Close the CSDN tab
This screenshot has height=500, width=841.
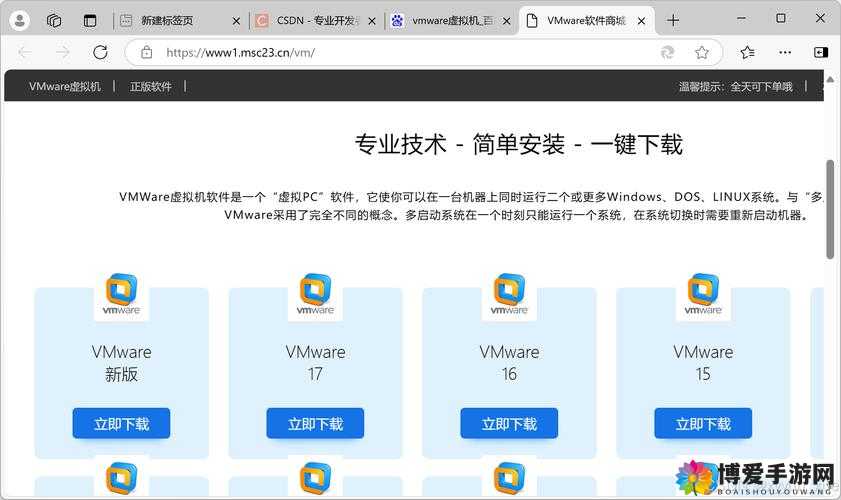372,21
